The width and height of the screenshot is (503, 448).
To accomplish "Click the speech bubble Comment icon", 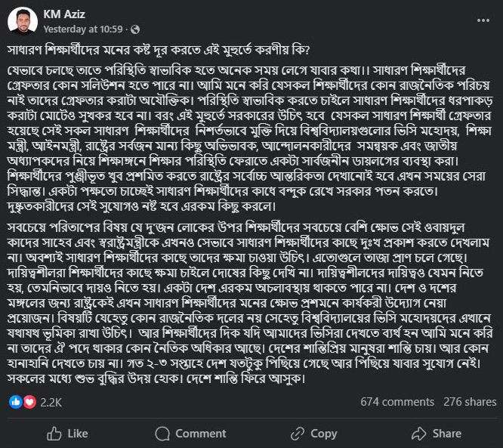I will pyautogui.click(x=161, y=434).
